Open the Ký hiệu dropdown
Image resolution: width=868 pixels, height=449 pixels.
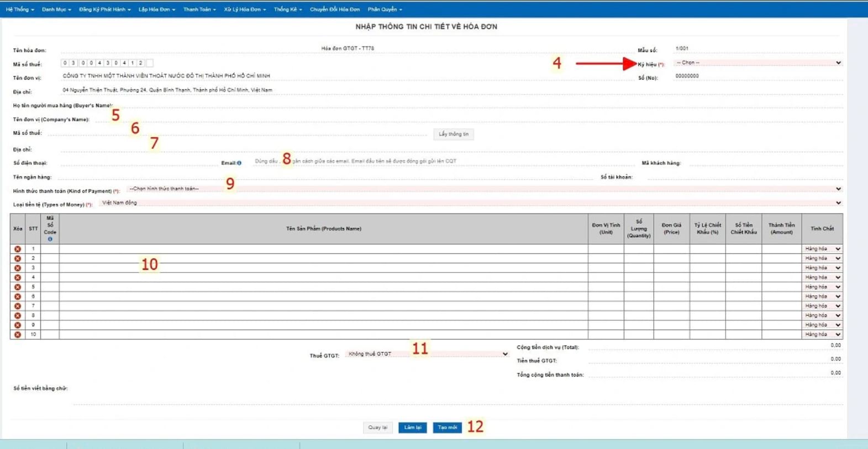pos(757,63)
